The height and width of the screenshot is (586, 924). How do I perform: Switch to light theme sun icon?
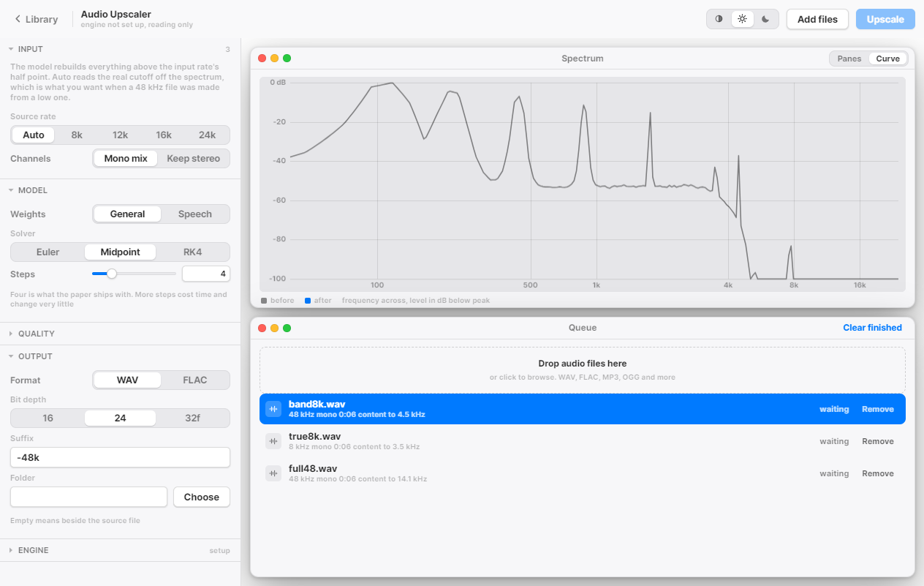[742, 19]
